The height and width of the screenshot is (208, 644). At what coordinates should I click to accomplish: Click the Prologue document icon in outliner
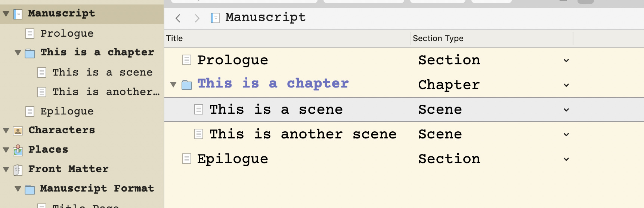pyautogui.click(x=187, y=60)
